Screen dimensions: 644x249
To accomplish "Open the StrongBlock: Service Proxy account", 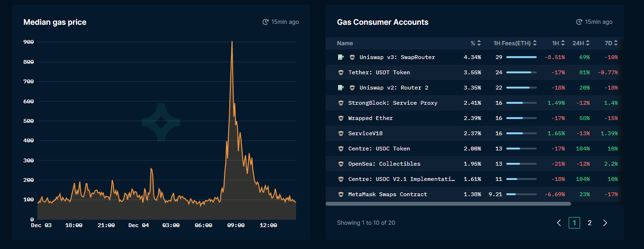I will pyautogui.click(x=393, y=103).
